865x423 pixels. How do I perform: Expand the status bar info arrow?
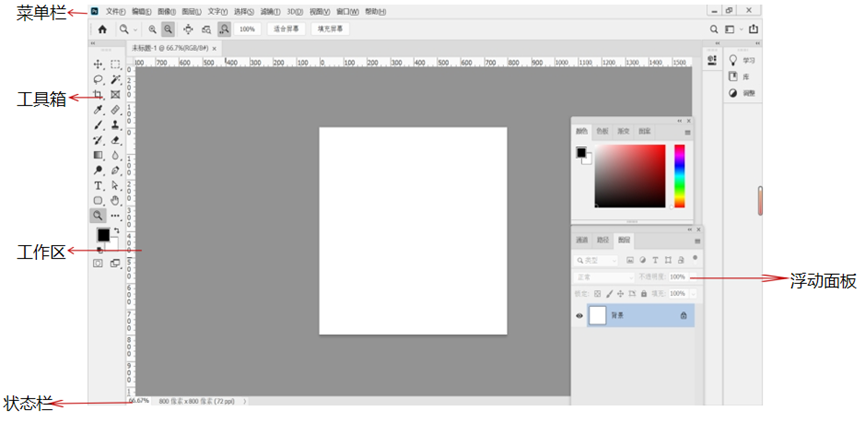[245, 401]
